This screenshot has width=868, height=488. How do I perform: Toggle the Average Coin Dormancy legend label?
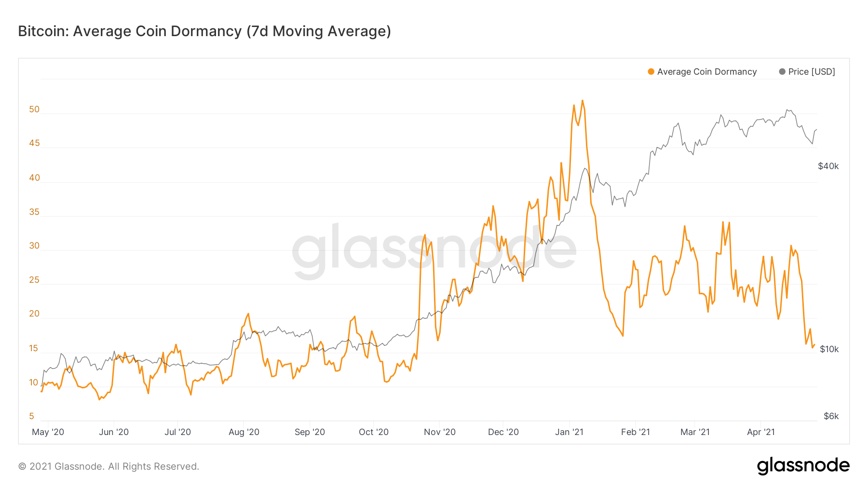(707, 72)
